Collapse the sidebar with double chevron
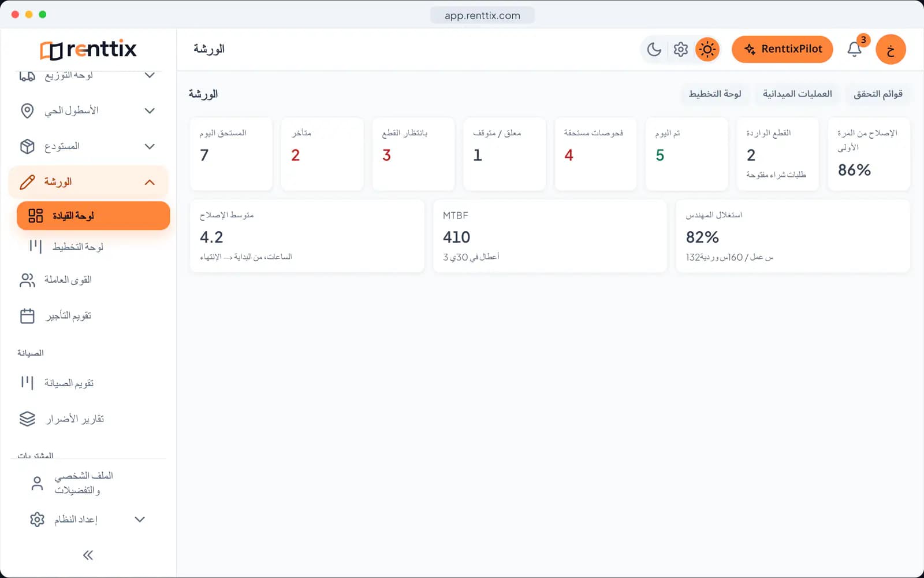924x578 pixels. 88,555
